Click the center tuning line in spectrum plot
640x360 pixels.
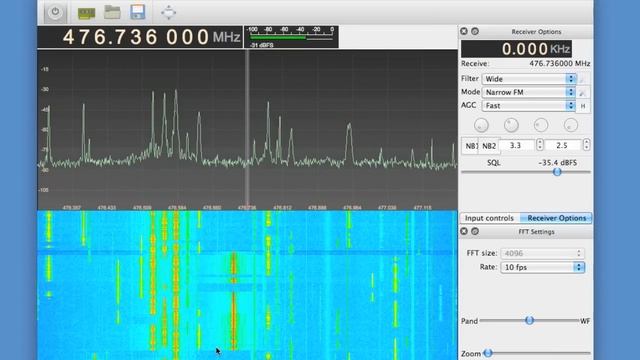(247, 129)
